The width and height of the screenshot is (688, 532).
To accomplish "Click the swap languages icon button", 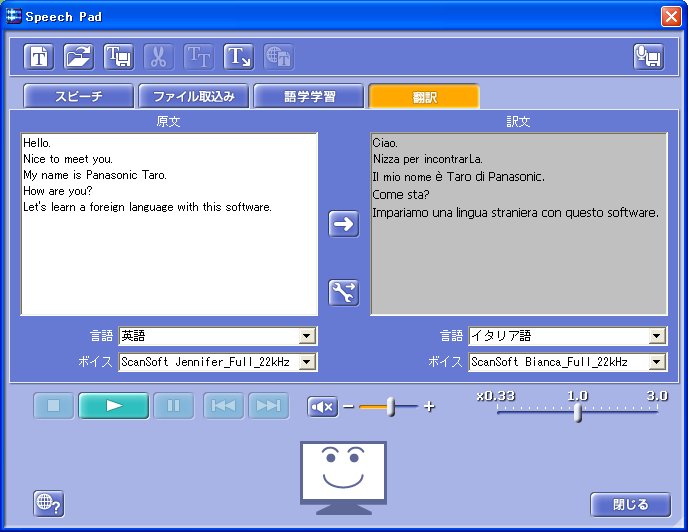I will [x=343, y=292].
